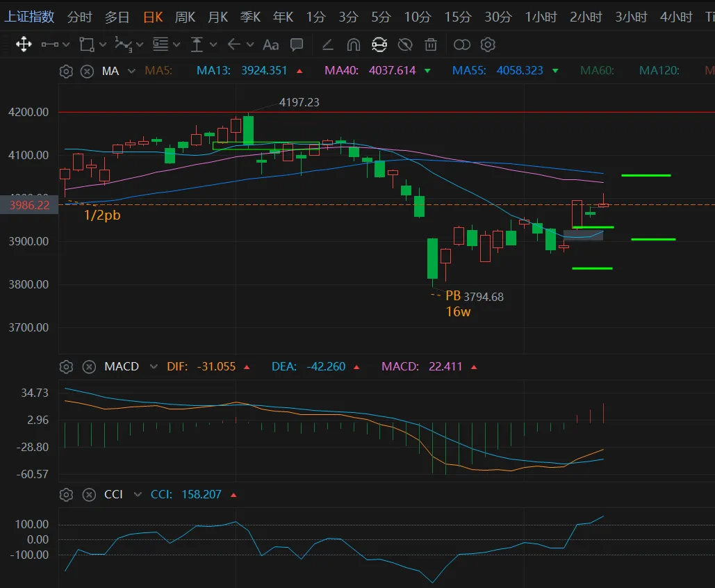Select the 2小时 timeframe

586,17
